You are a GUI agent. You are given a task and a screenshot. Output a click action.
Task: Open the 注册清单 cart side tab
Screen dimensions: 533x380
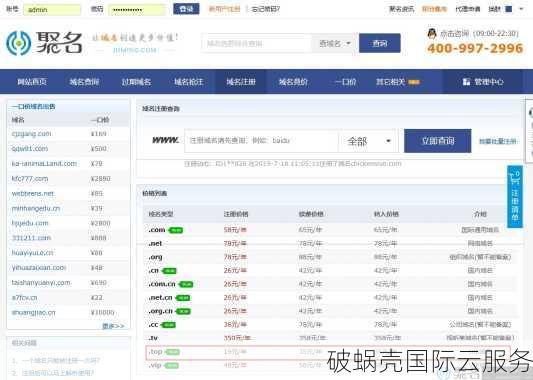tap(515, 196)
